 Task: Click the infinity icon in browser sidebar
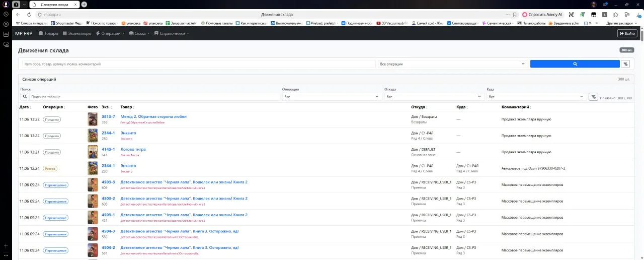point(6,34)
